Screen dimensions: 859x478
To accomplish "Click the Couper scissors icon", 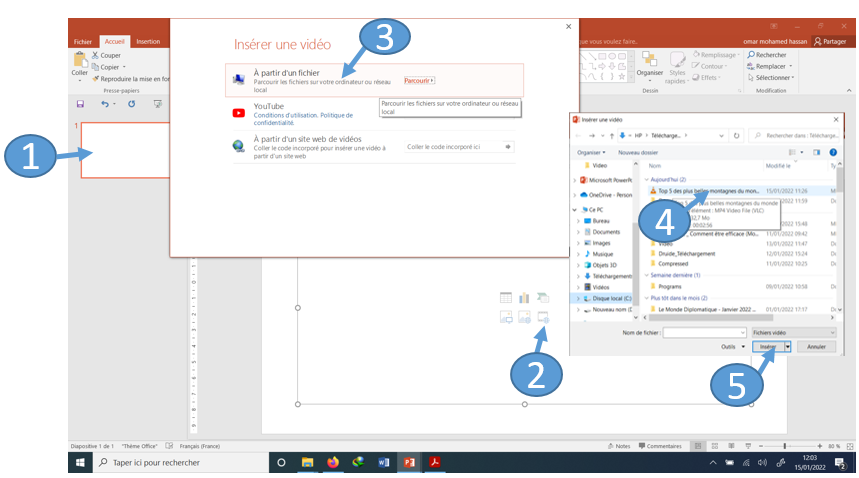I will (95, 56).
